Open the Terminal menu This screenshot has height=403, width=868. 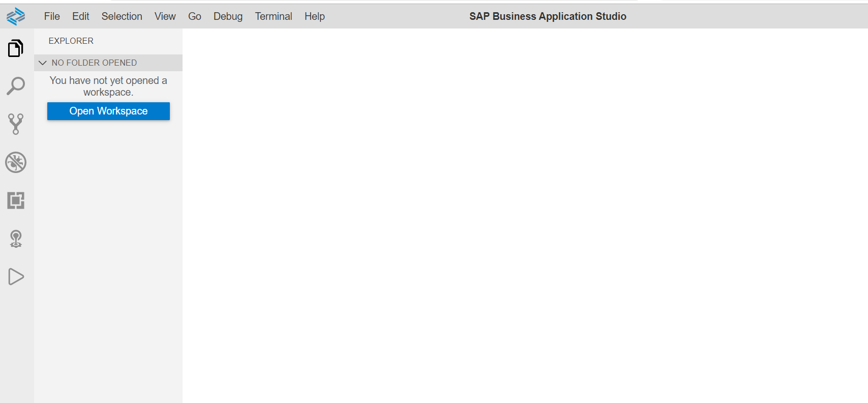pyautogui.click(x=274, y=16)
